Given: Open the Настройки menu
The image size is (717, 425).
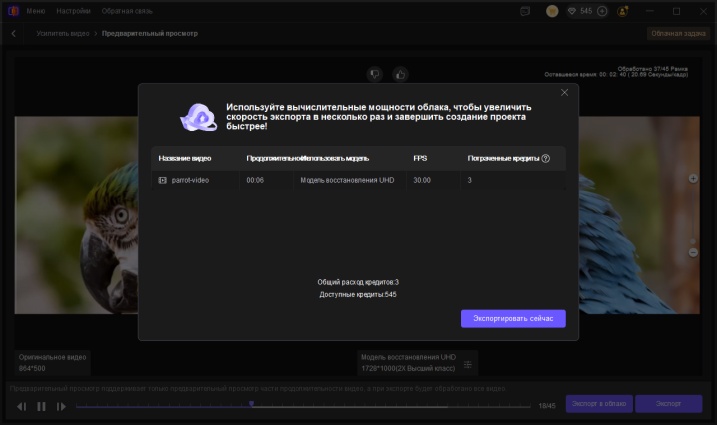Looking at the screenshot, I should point(74,11).
